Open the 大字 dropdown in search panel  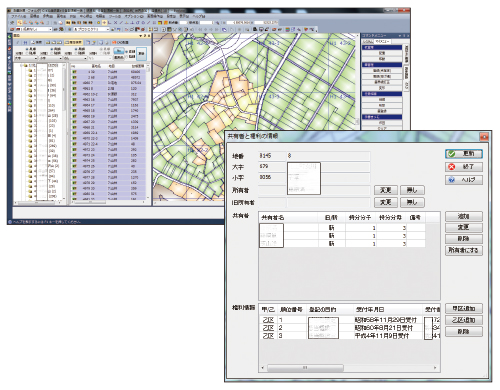click(x=26, y=58)
